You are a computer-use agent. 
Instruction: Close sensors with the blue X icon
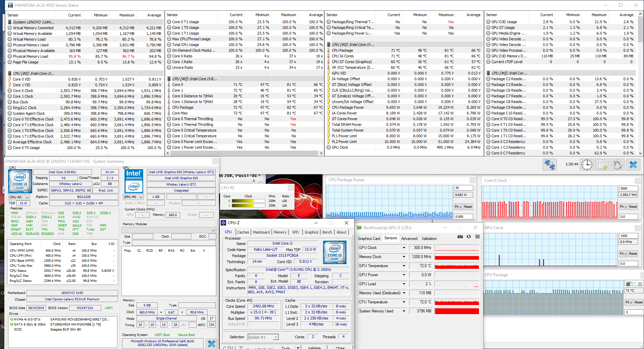(x=633, y=165)
